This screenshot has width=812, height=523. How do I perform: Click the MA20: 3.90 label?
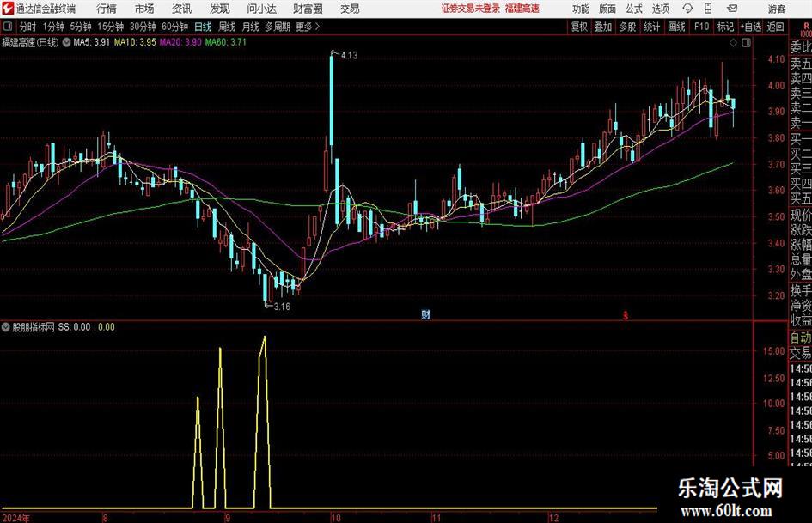[x=180, y=42]
